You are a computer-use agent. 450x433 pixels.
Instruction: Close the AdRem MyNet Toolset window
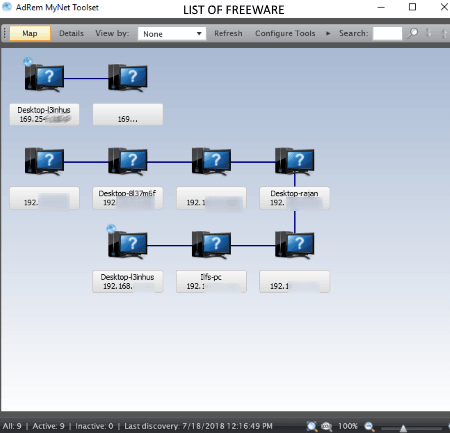tap(444, 7)
